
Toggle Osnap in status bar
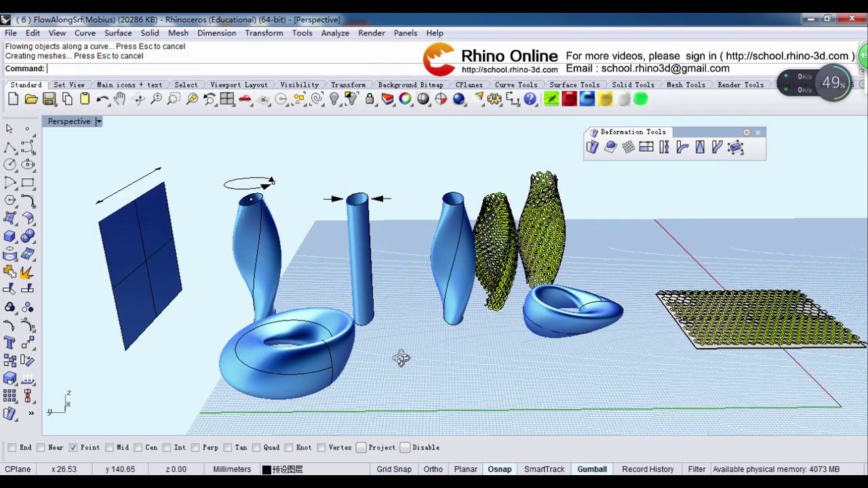[x=500, y=469]
